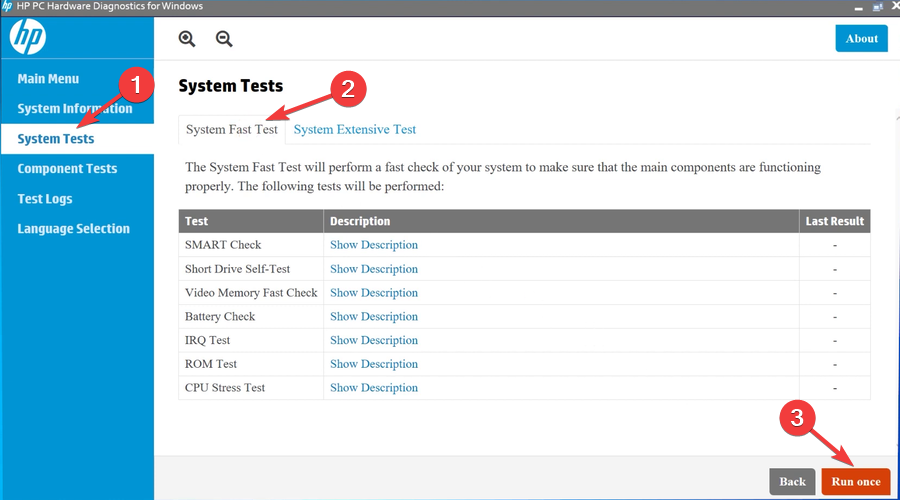
Task: Select System Tests in sidebar
Action: (x=77, y=139)
